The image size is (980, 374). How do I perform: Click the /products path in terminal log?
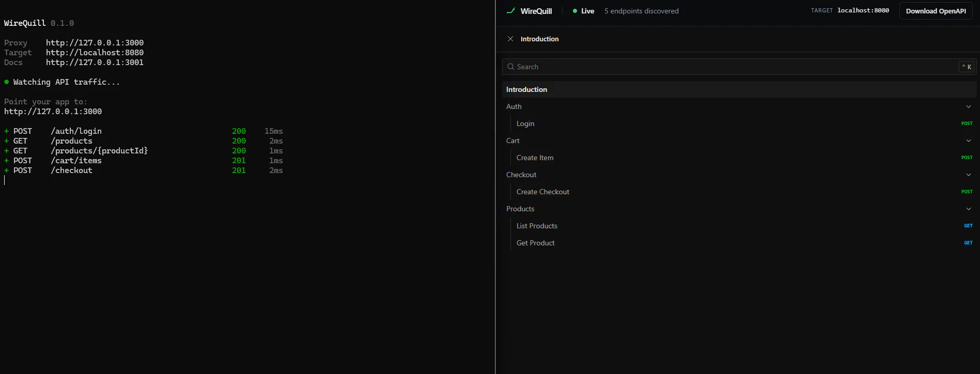click(x=71, y=141)
